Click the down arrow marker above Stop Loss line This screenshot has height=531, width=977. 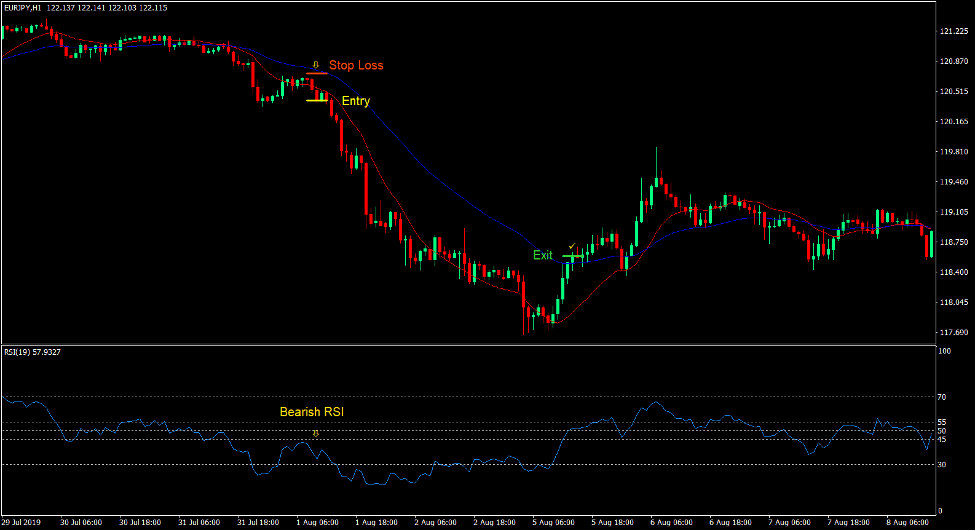[315, 65]
